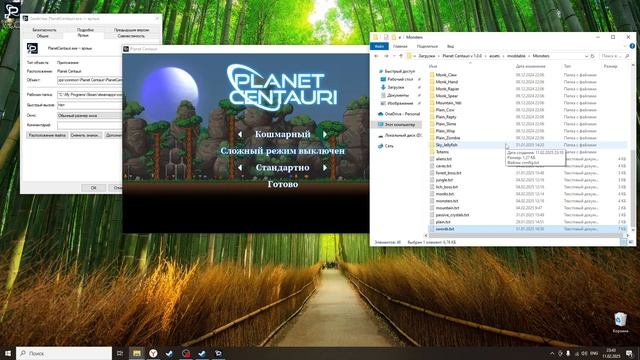Click Сменить значок button
The image size is (640, 360).
pyautogui.click(x=85, y=135)
